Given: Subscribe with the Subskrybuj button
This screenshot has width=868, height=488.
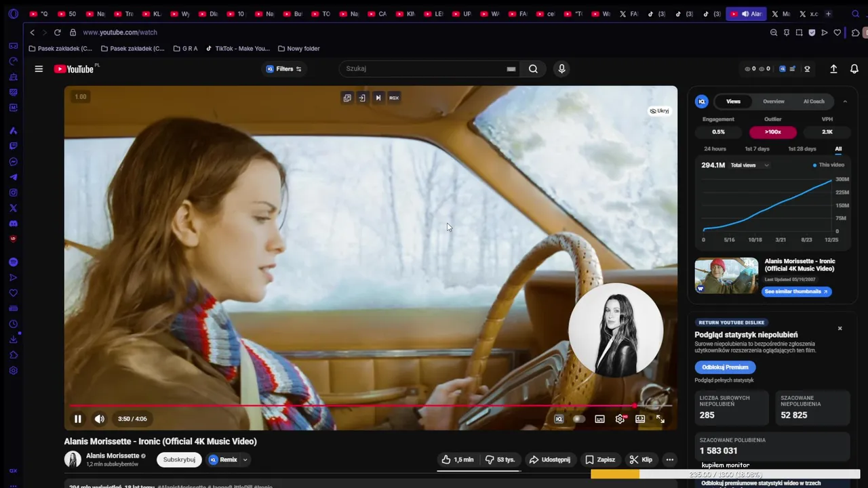Looking at the screenshot, I should pos(179,460).
